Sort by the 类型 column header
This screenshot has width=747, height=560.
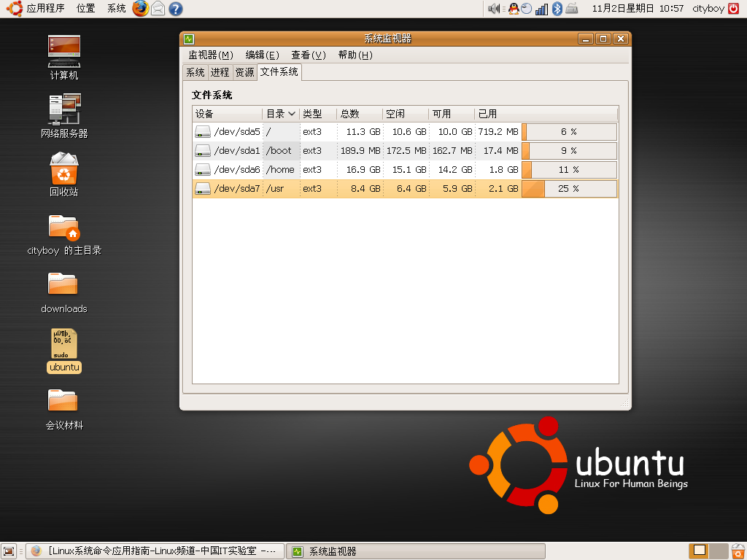318,114
